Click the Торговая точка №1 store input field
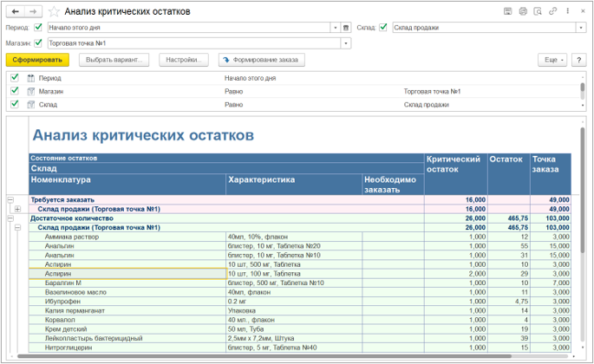The image size is (594, 364). (x=194, y=43)
